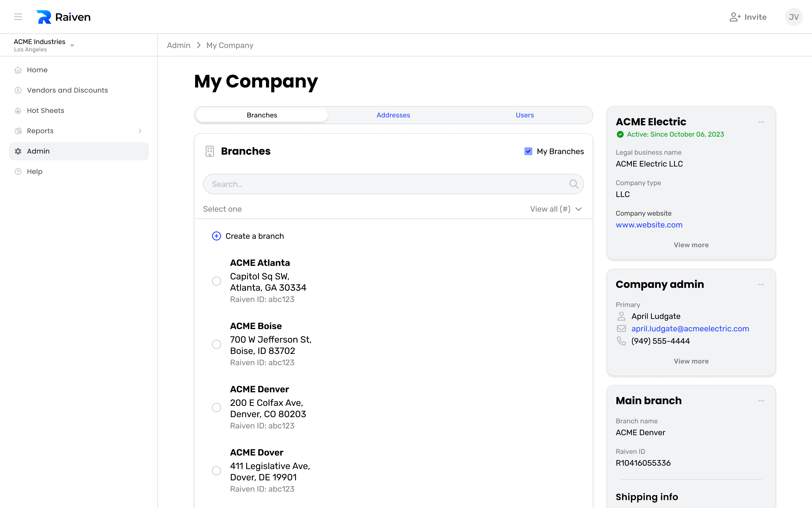The width and height of the screenshot is (812, 508).
Task: Click the person icon beside April Ludgate
Action: pos(621,316)
